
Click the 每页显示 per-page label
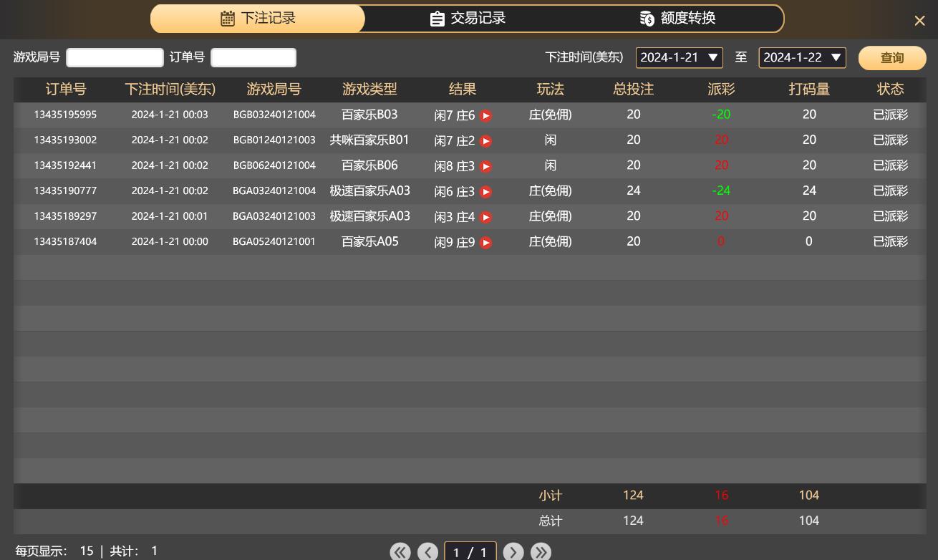(x=41, y=551)
